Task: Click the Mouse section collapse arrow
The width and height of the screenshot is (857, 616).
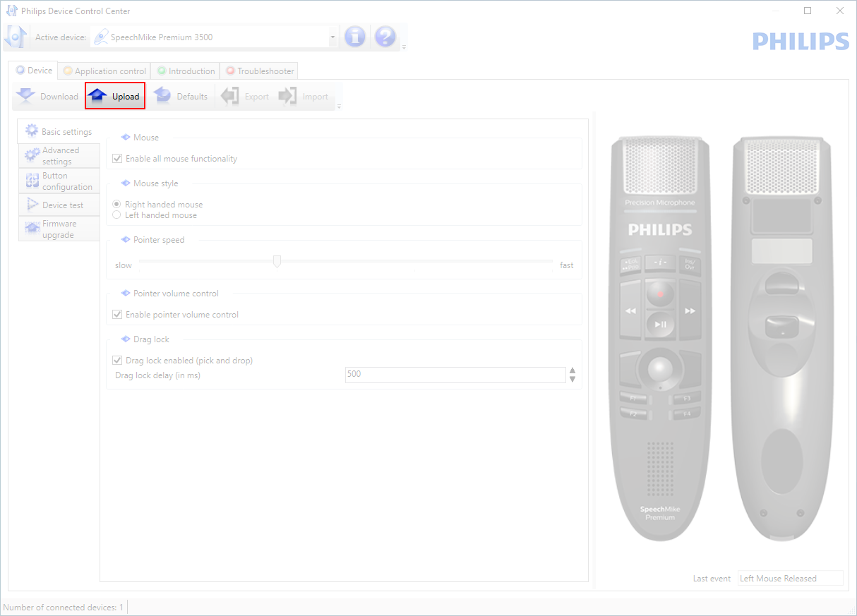Action: point(126,138)
